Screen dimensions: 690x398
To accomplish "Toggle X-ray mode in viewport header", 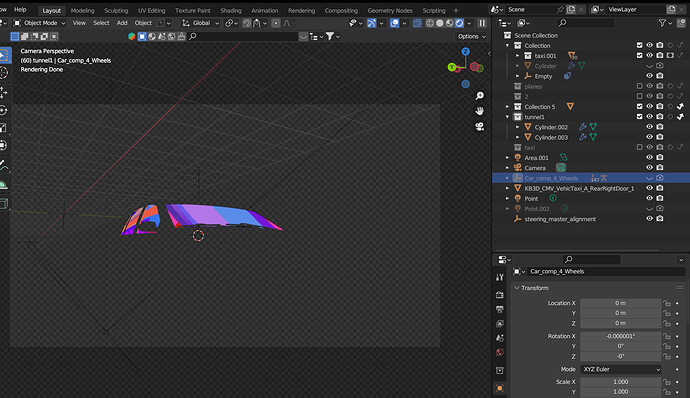I will 417,23.
